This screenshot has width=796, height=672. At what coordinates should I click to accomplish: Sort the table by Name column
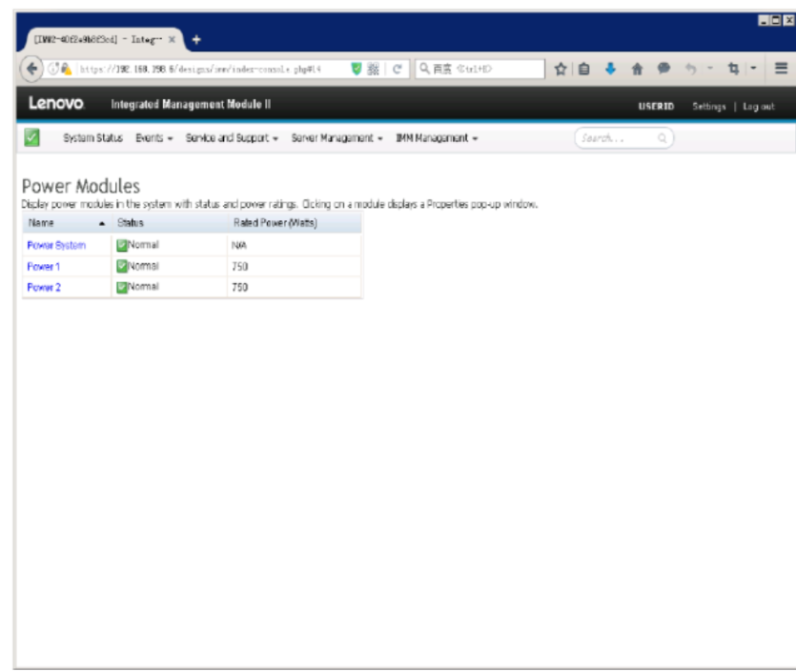(x=41, y=223)
